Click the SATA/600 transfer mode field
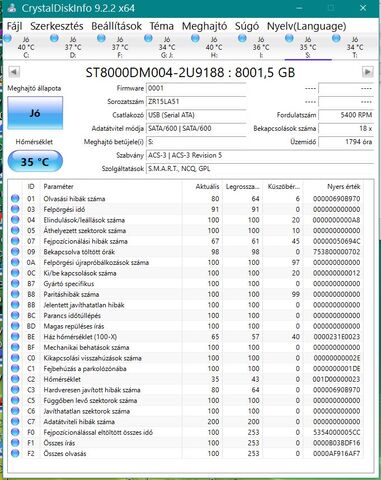This screenshot has width=381, height=480. (x=196, y=128)
